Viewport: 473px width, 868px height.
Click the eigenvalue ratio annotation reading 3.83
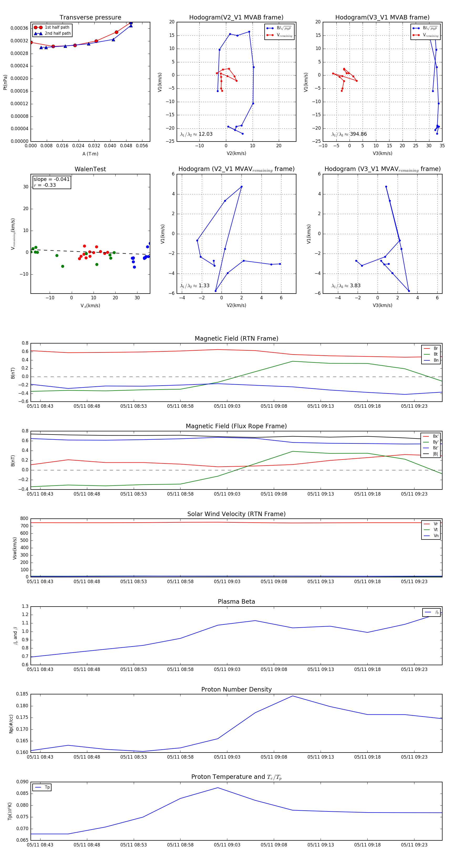point(346,286)
